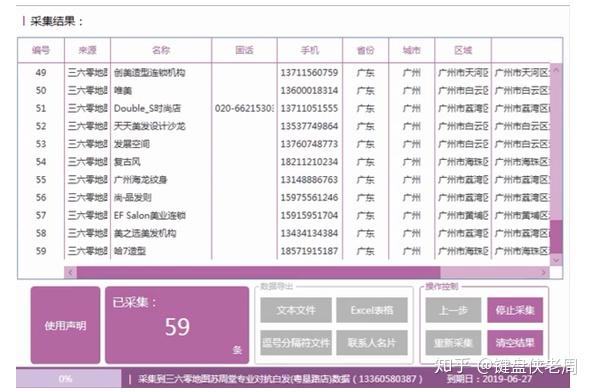Click the horizontal scrollbar left arrow

click(70, 272)
